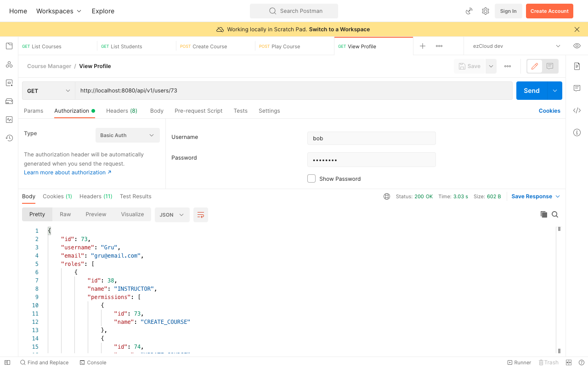588x368 pixels.
Task: Open the ezCloud dev environment dropdown
Action: (x=517, y=46)
